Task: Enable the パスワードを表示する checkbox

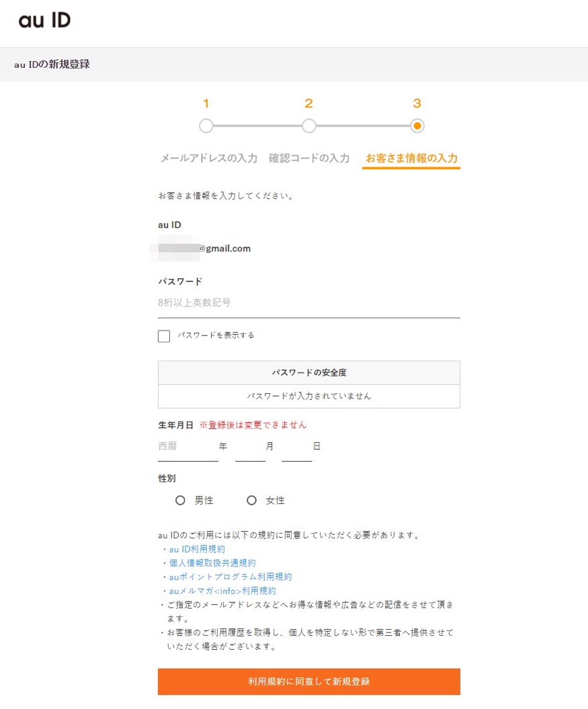Action: click(x=164, y=336)
